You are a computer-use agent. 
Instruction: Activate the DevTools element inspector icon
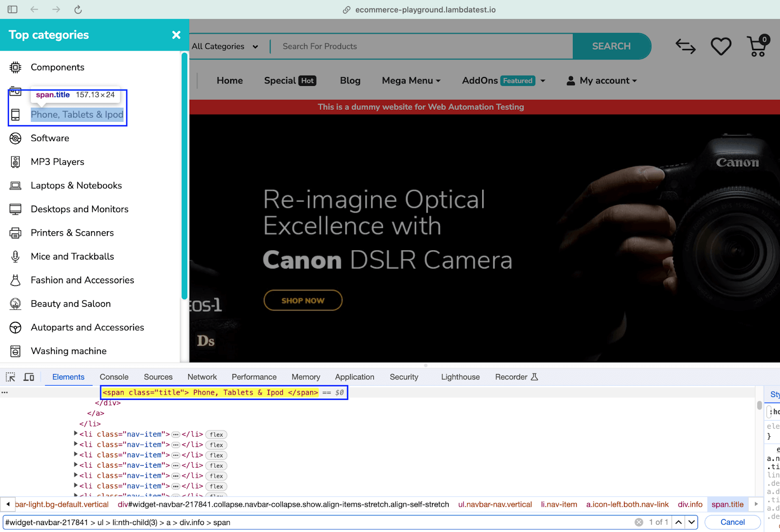(10, 377)
